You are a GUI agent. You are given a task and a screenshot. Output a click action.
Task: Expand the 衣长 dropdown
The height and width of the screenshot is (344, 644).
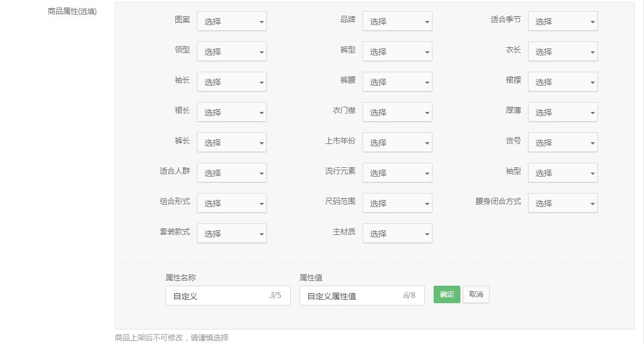562,52
